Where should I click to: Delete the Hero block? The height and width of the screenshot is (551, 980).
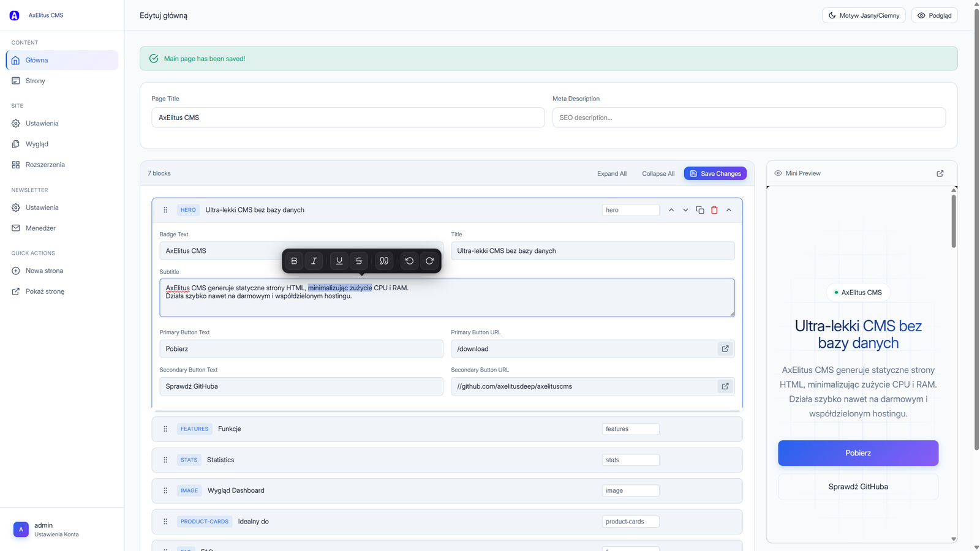(714, 210)
